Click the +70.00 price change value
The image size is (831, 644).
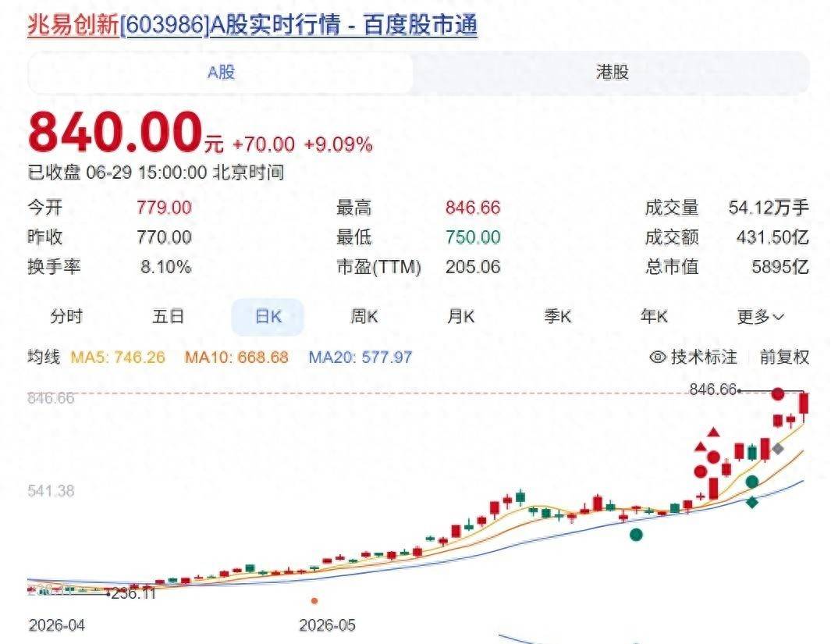(264, 144)
